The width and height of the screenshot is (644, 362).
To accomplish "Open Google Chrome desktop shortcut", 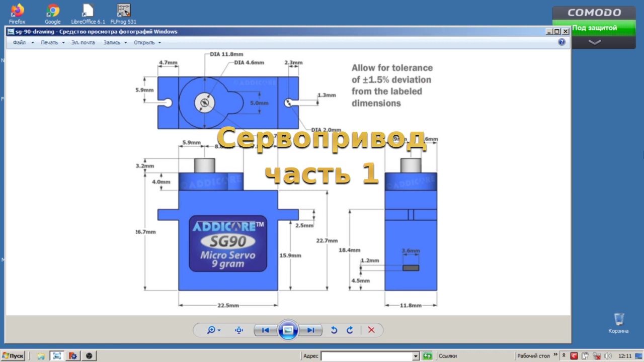I will (x=52, y=14).
